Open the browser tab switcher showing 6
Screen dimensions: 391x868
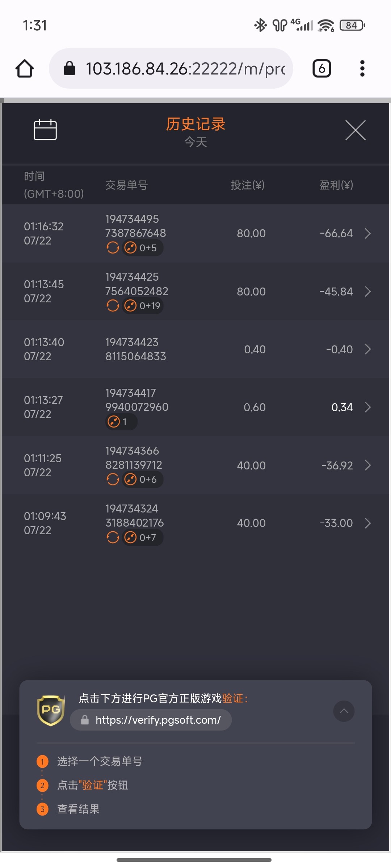(321, 69)
